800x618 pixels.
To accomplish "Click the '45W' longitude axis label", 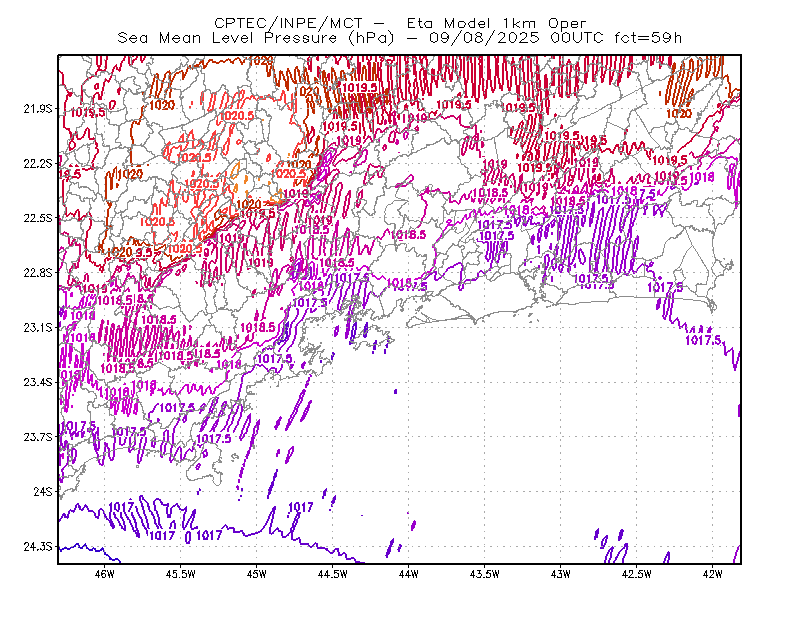I will [257, 574].
